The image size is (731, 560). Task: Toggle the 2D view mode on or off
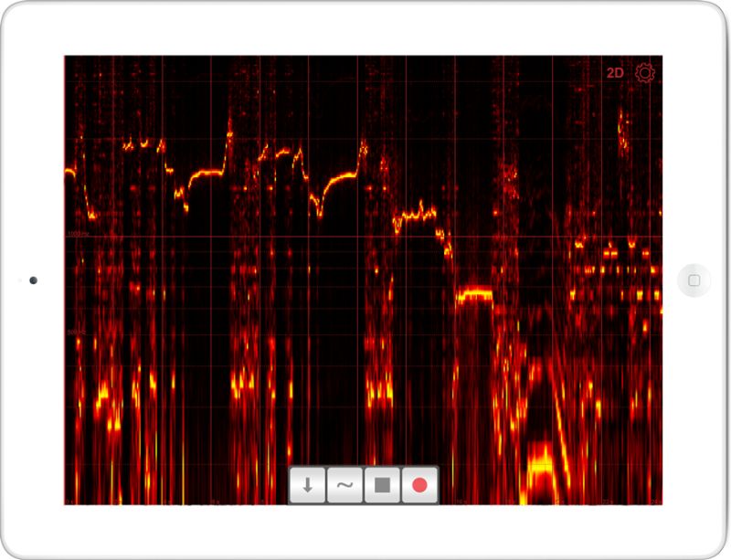[x=616, y=70]
